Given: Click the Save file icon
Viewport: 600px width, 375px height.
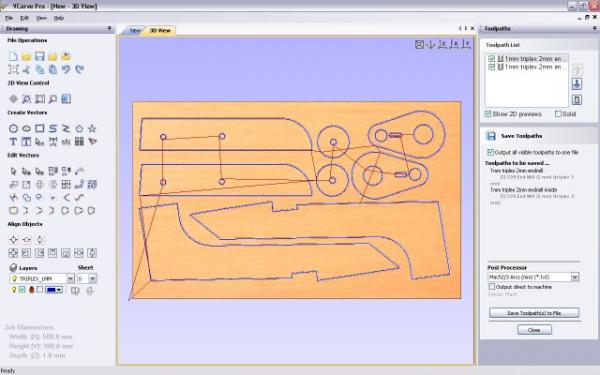Looking at the screenshot, I should (x=39, y=56).
